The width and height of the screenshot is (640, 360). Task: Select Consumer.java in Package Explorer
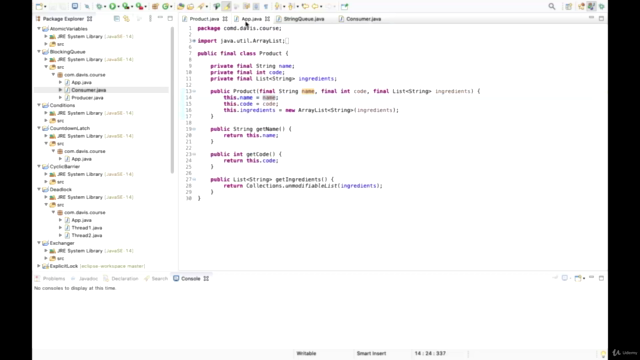(89, 90)
